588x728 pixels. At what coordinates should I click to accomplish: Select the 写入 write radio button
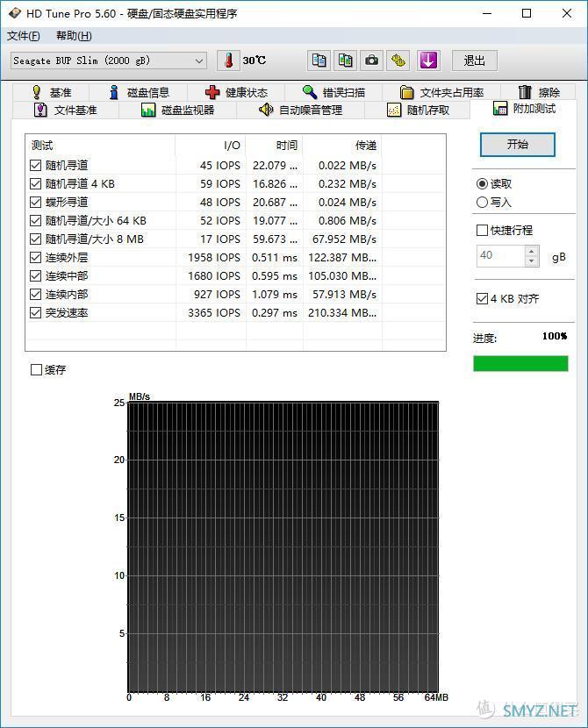click(482, 202)
